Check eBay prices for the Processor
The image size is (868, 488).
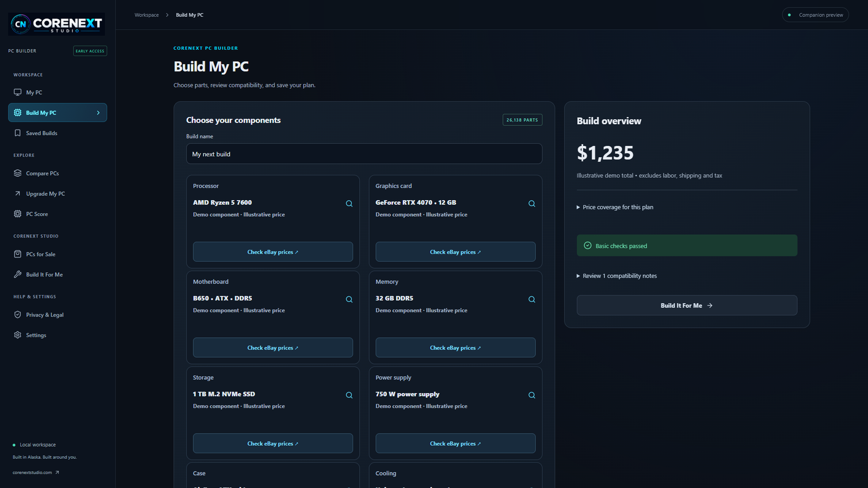(273, 252)
